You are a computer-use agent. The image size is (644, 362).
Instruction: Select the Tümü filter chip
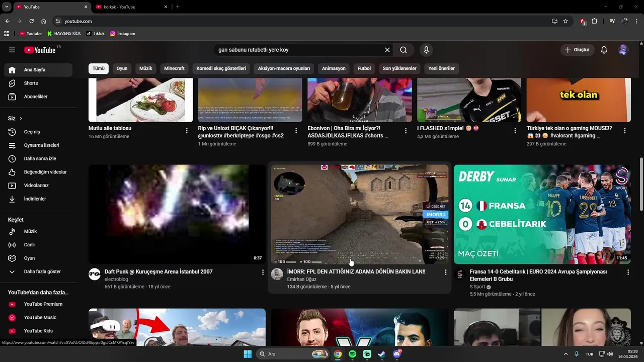[99, 68]
